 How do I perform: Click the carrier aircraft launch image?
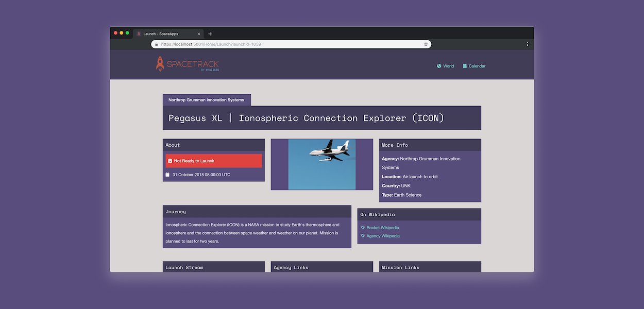point(322,164)
